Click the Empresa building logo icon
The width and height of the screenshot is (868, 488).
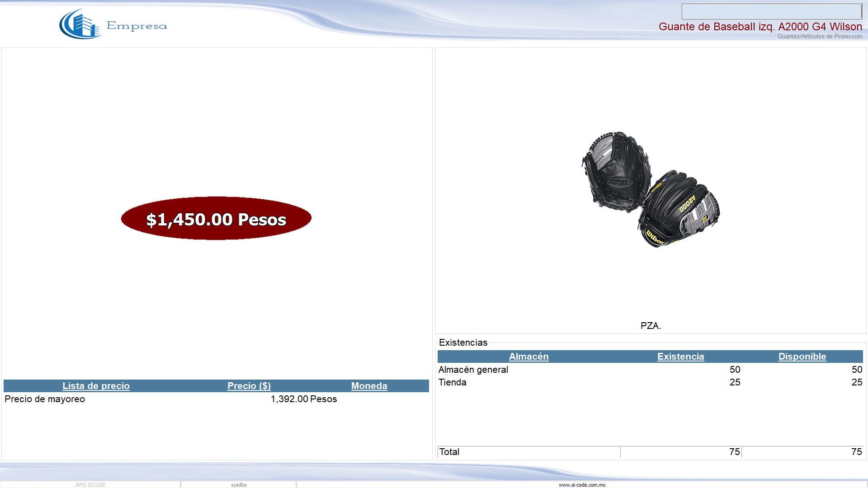80,25
